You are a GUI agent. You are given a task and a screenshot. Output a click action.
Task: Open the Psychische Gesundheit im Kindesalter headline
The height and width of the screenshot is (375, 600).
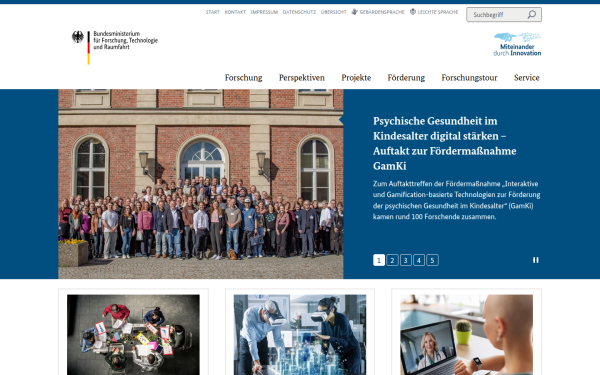(x=445, y=143)
